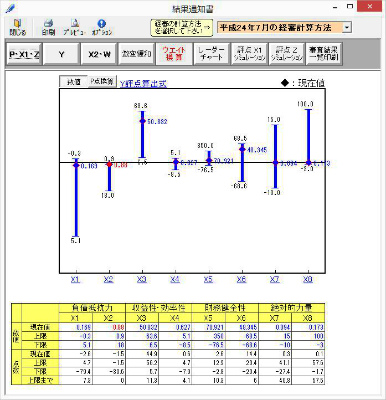Click the X1 axis link below chart

click(x=75, y=279)
